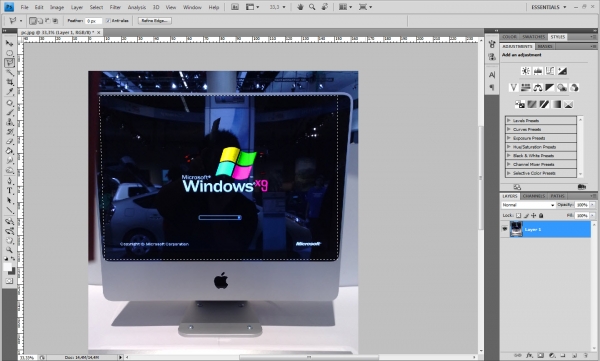Add a Vibrance adjustment
This screenshot has height=361, width=600.
coord(514,88)
